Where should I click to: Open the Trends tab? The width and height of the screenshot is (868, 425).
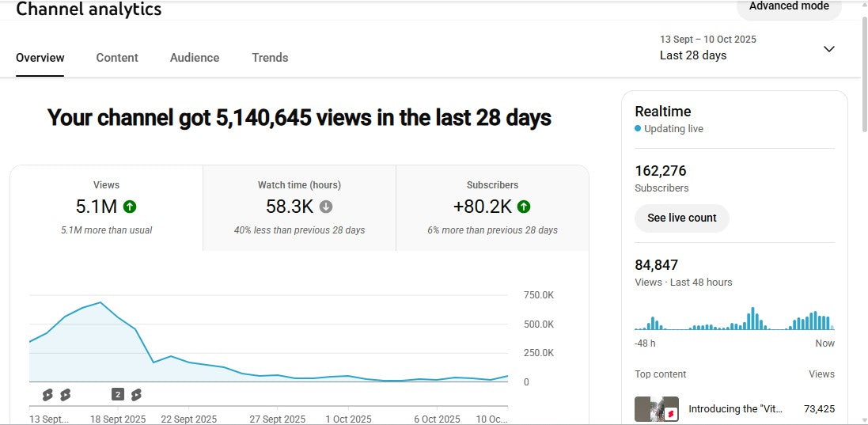point(270,58)
